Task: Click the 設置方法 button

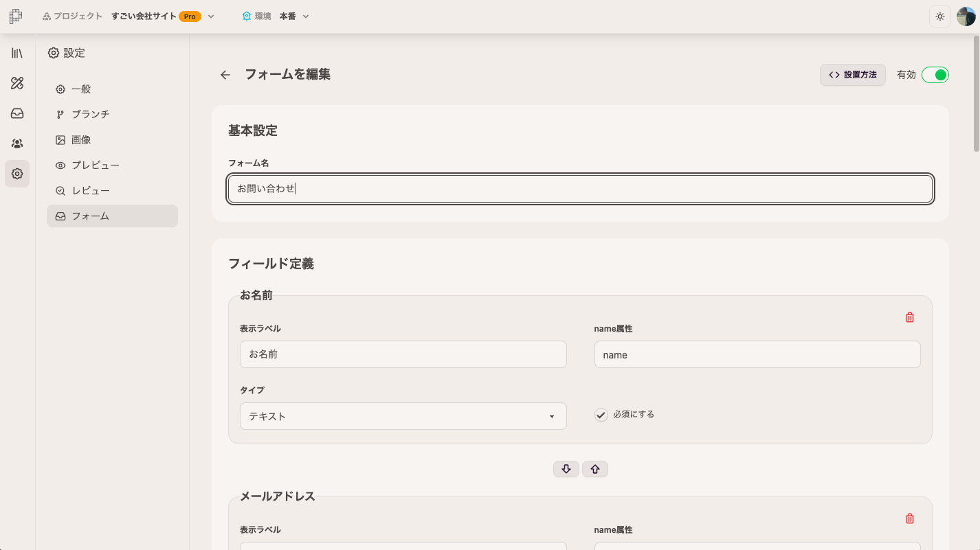Action: (853, 75)
